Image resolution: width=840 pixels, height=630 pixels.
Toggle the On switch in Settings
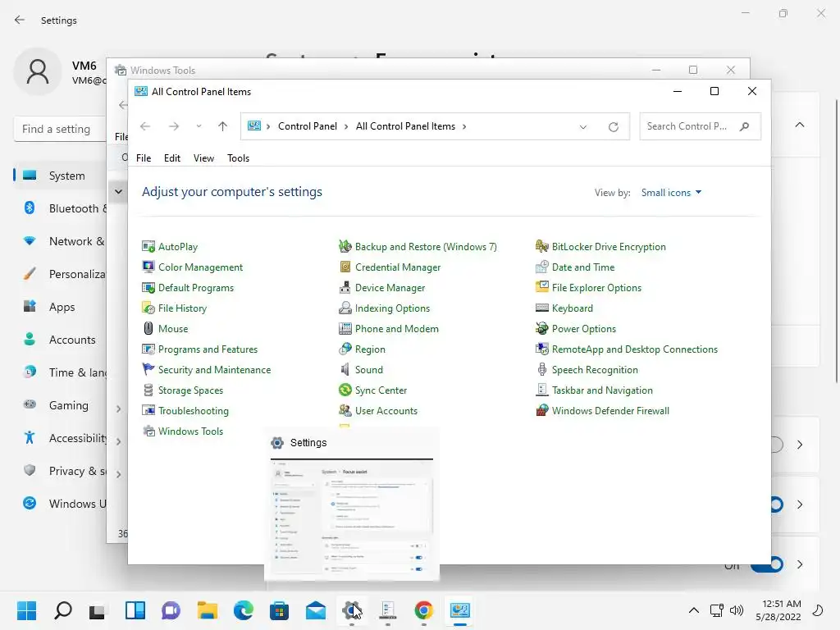[767, 564]
